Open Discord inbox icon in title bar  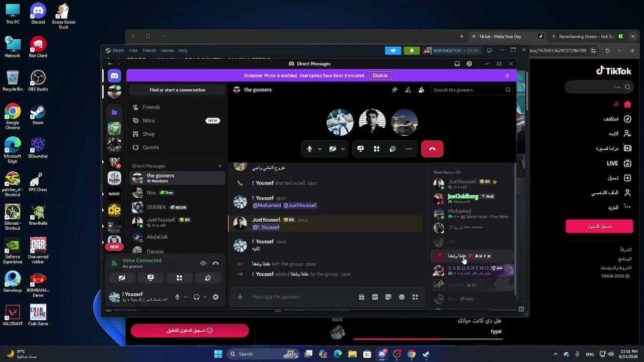(x=457, y=64)
